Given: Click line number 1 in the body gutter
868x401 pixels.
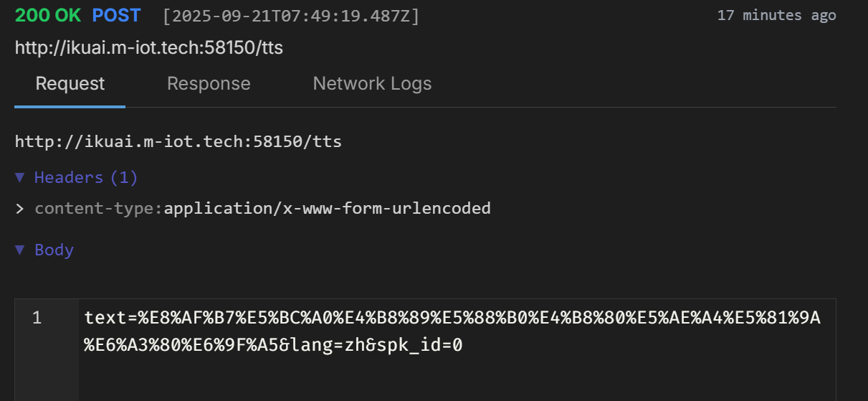Looking at the screenshot, I should pyautogui.click(x=37, y=318).
